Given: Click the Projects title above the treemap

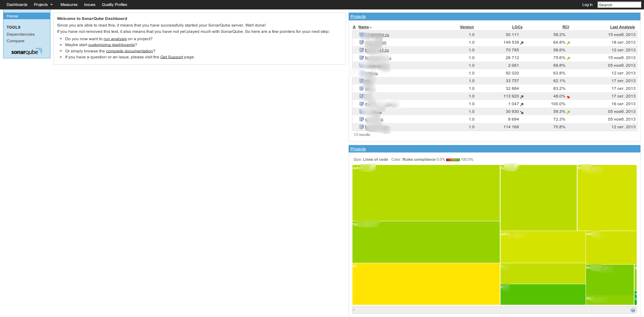Looking at the screenshot, I should pos(358,149).
